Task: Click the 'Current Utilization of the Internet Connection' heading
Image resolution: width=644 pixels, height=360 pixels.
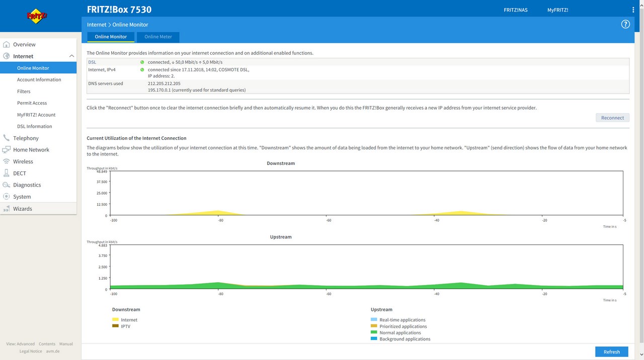Action: [x=136, y=138]
